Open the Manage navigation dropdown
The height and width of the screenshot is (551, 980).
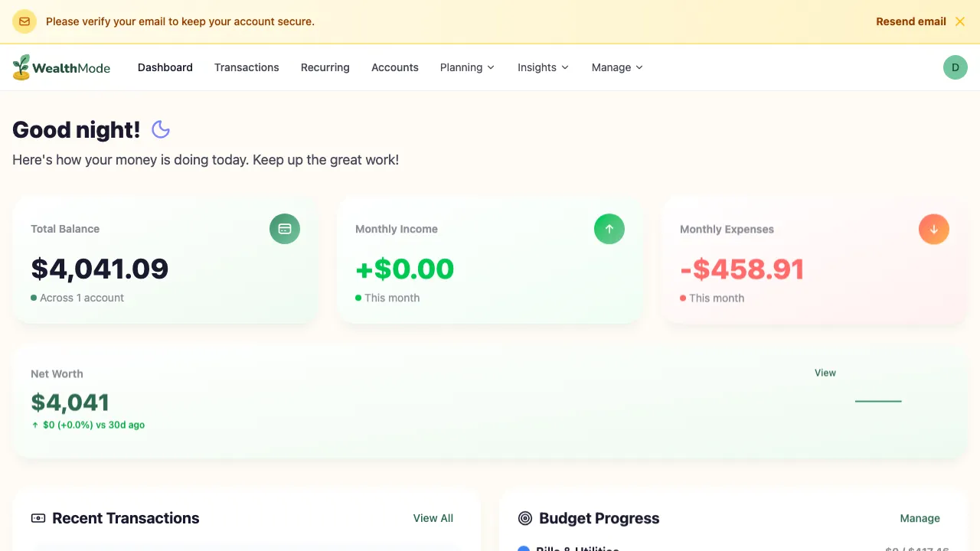pos(616,67)
